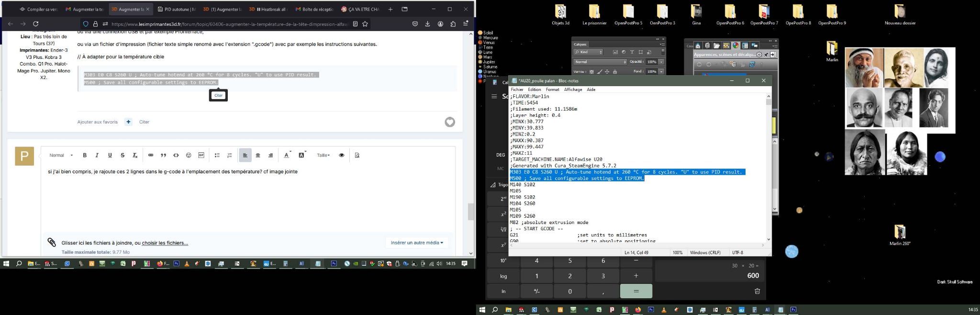The image size is (980, 315).
Task: Open the Marlin 260° desktop folder
Action: pos(900,235)
